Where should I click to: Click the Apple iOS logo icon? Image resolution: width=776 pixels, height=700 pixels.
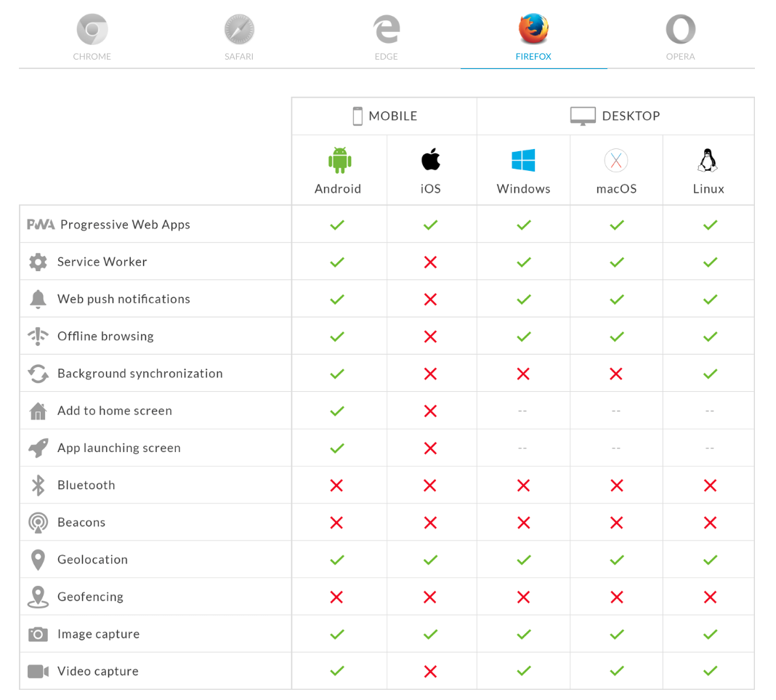point(431,159)
